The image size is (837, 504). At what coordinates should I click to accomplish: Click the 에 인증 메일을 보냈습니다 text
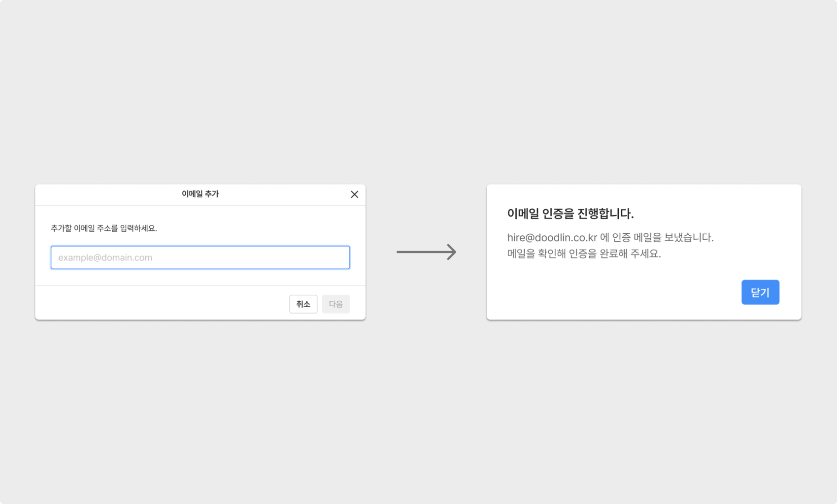pos(657,238)
